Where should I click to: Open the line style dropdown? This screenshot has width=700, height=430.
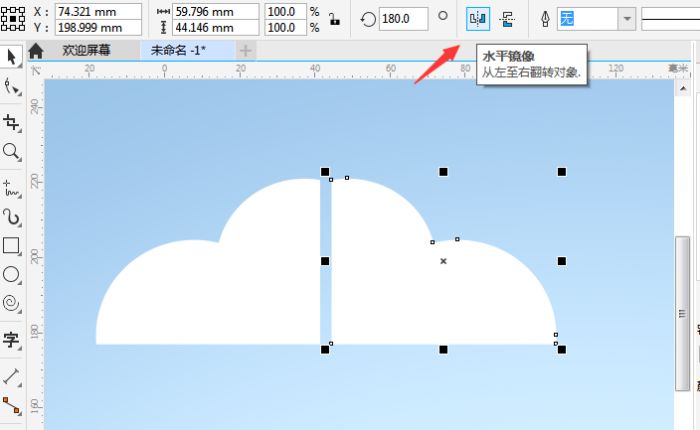pyautogui.click(x=668, y=19)
